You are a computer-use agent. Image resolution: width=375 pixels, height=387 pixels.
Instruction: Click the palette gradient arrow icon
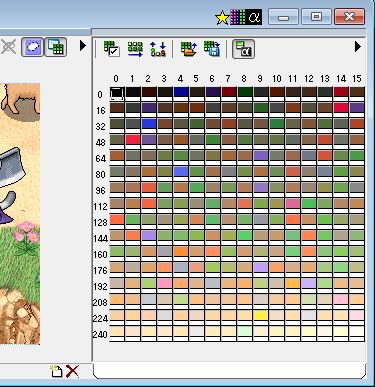tap(135, 49)
